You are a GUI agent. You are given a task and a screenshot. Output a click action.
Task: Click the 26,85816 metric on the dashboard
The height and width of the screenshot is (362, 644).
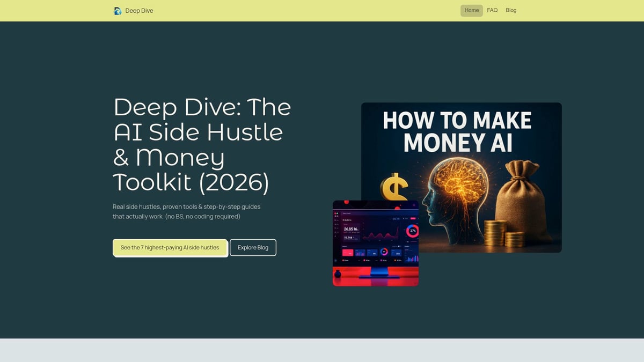click(352, 229)
